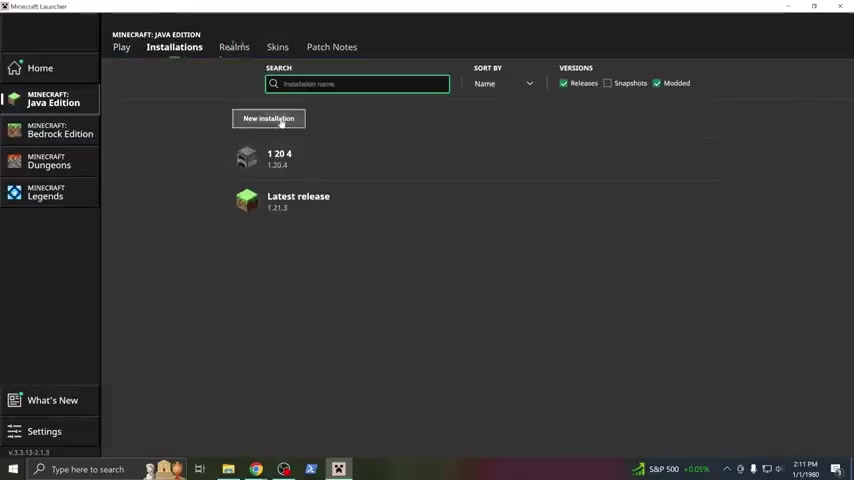This screenshot has width=854, height=480.
Task: Switch to the Skins tab
Action: click(278, 47)
